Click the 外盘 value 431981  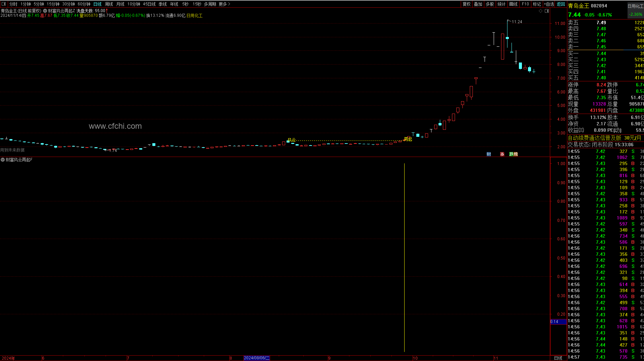click(x=598, y=110)
